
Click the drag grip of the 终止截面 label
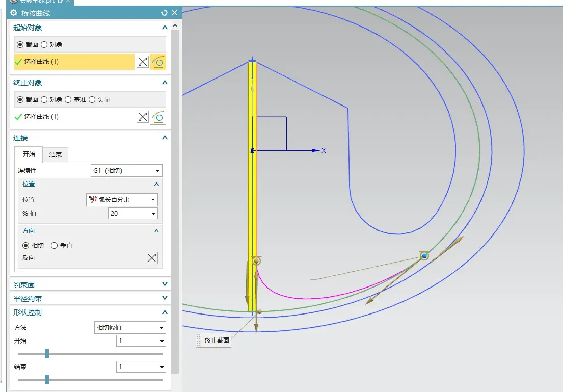click(199, 340)
